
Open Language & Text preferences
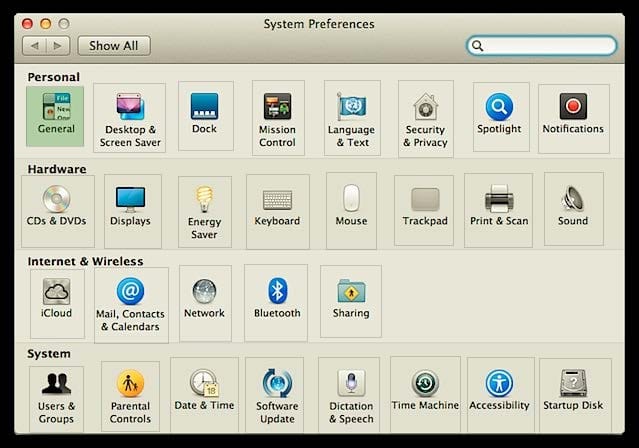[353, 118]
